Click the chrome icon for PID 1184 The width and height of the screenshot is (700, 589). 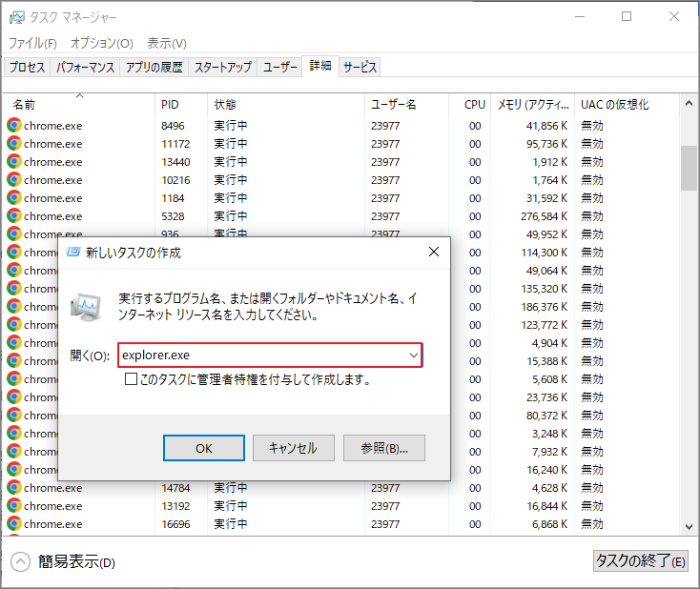tap(14, 197)
